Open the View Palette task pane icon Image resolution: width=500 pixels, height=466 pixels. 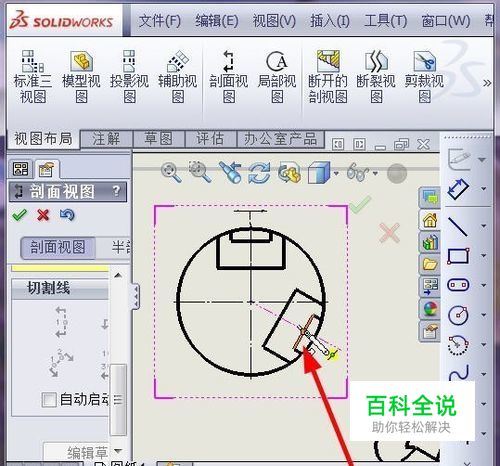430,286
